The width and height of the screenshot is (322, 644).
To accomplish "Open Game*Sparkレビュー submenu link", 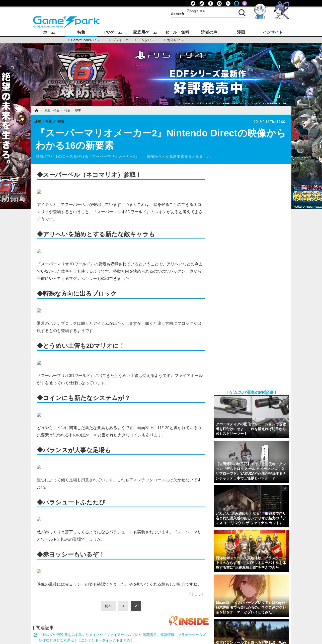I will pos(87,40).
